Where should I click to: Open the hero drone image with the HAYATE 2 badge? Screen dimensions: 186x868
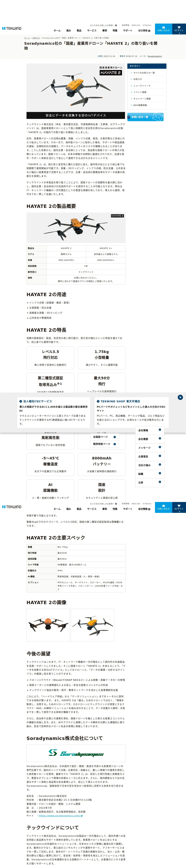click(x=76, y=91)
